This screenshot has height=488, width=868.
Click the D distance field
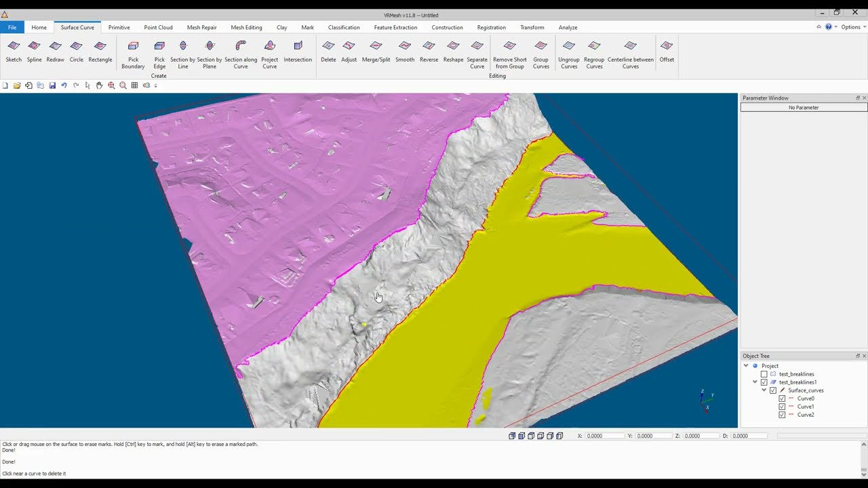point(749,436)
